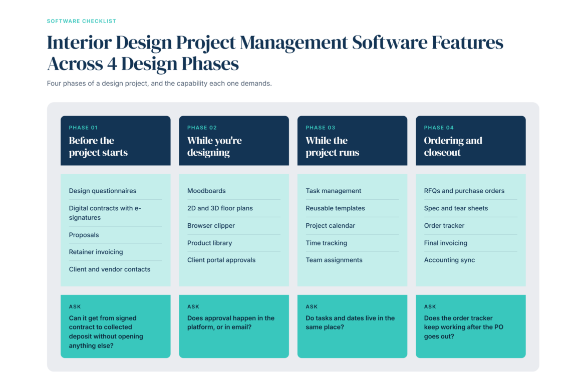Click the 'PHASE 03' label
586x392 pixels.
tap(320, 128)
